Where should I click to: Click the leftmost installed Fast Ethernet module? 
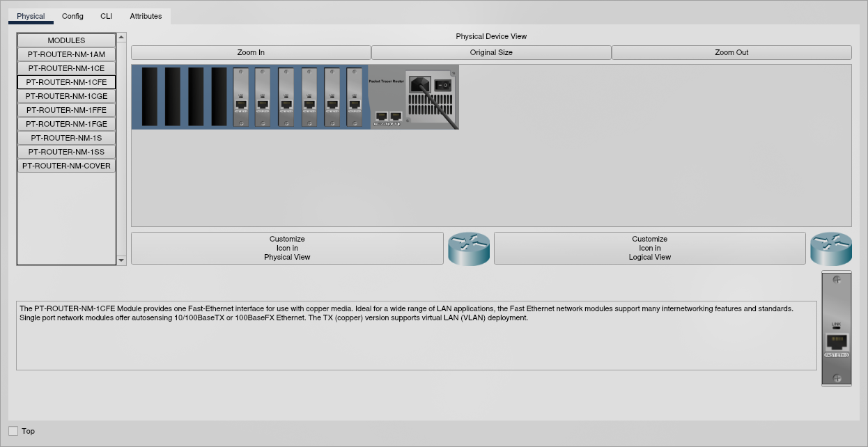tap(241, 97)
